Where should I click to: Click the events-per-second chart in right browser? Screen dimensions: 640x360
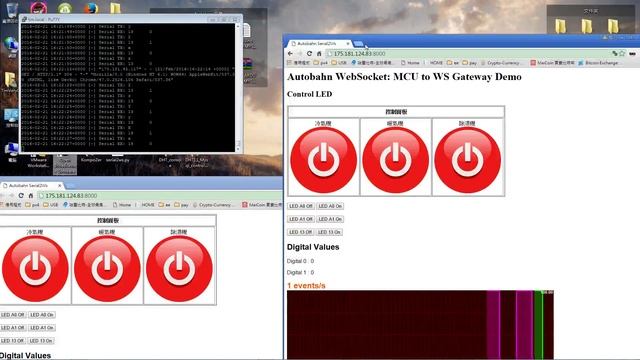click(x=420, y=325)
